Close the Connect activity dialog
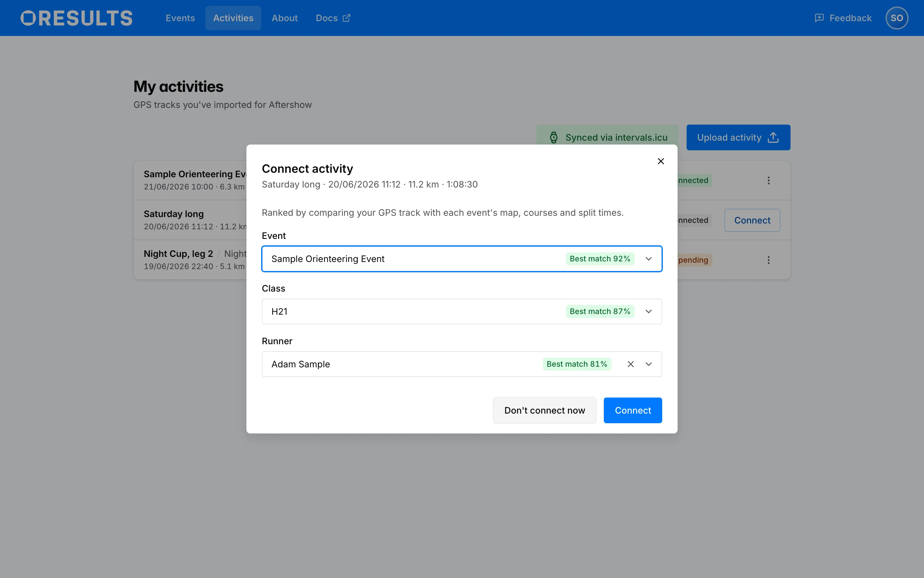This screenshot has height=578, width=924. pyautogui.click(x=661, y=161)
